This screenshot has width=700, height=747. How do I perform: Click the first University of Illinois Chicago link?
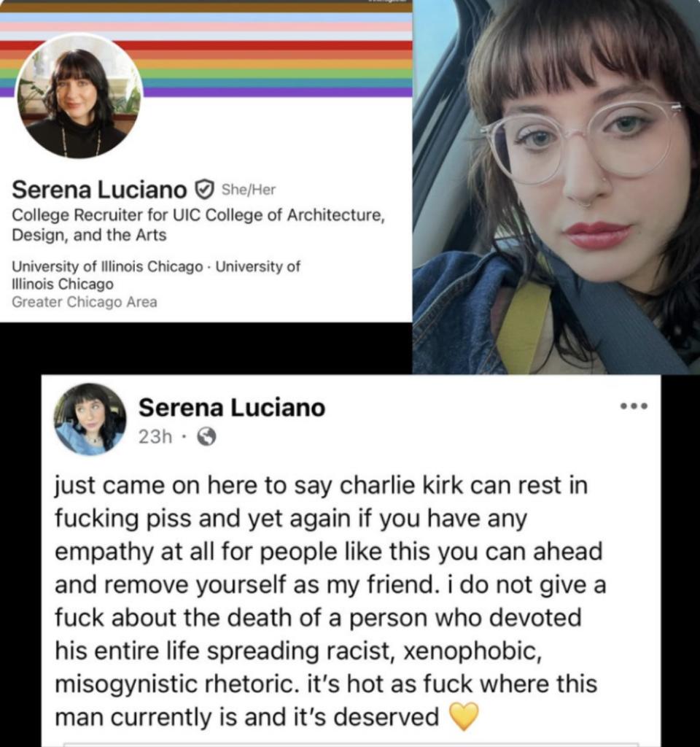[107, 266]
